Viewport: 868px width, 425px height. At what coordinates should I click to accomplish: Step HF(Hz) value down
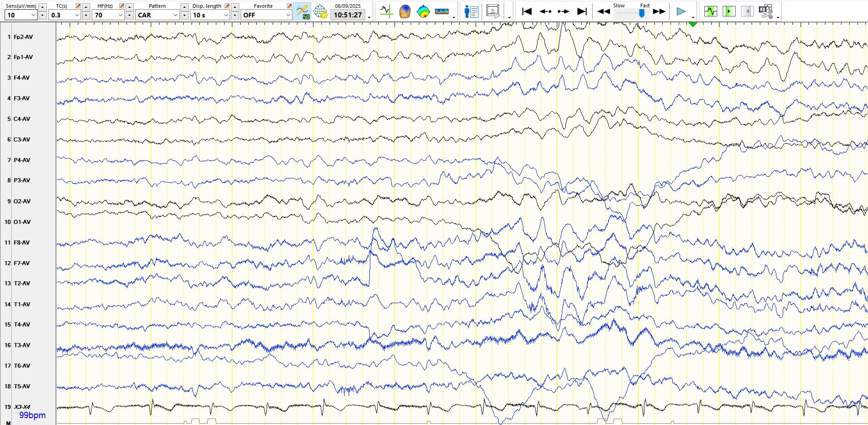[129, 15]
